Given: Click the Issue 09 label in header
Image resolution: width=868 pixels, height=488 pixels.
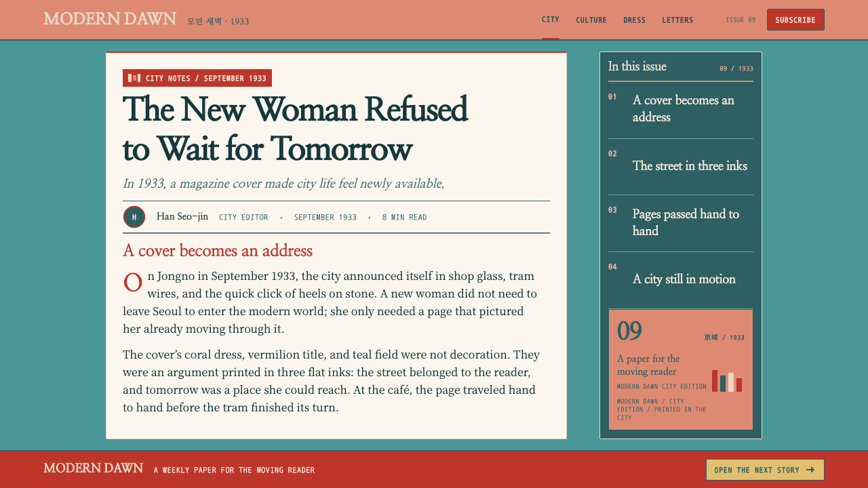Looking at the screenshot, I should click(x=741, y=20).
